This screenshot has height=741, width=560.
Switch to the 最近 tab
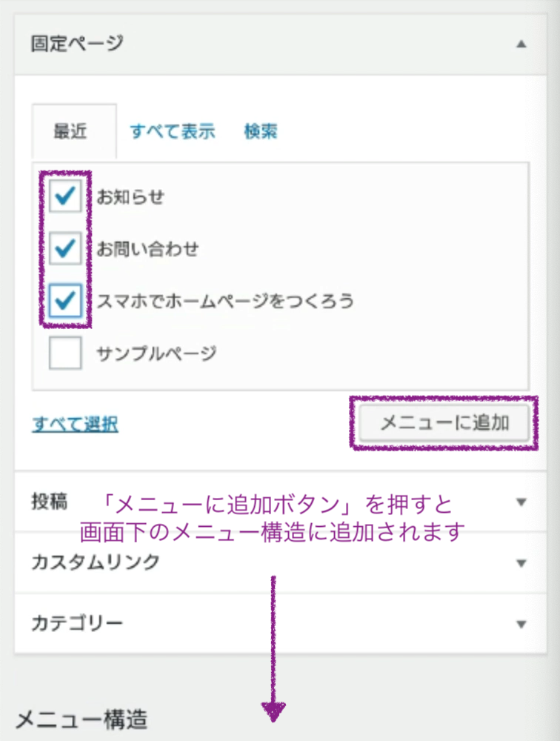70,132
